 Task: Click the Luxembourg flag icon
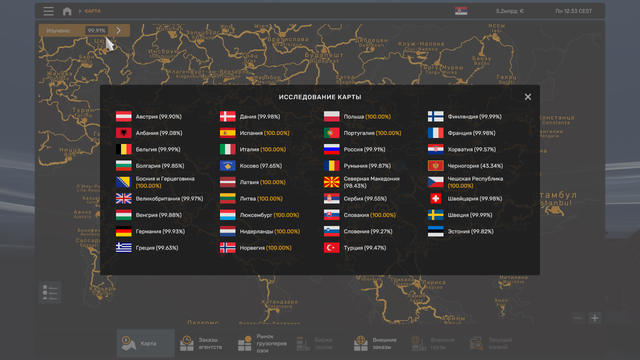tap(228, 215)
